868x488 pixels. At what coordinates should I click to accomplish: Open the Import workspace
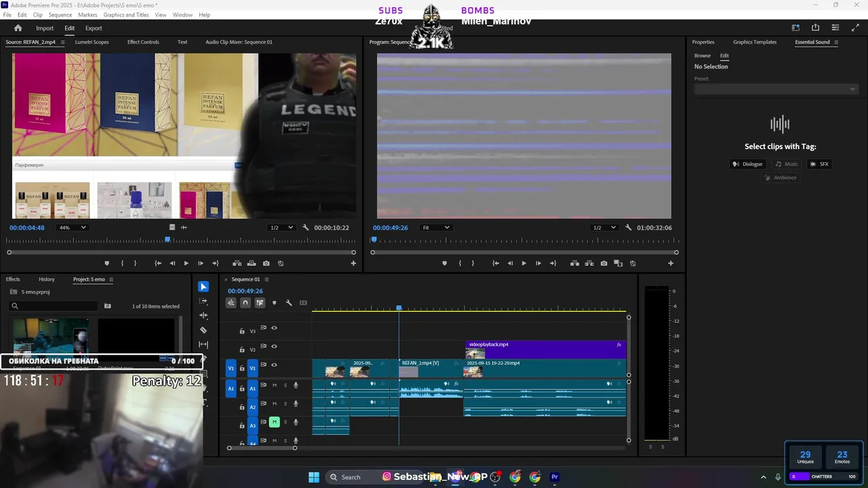point(45,28)
